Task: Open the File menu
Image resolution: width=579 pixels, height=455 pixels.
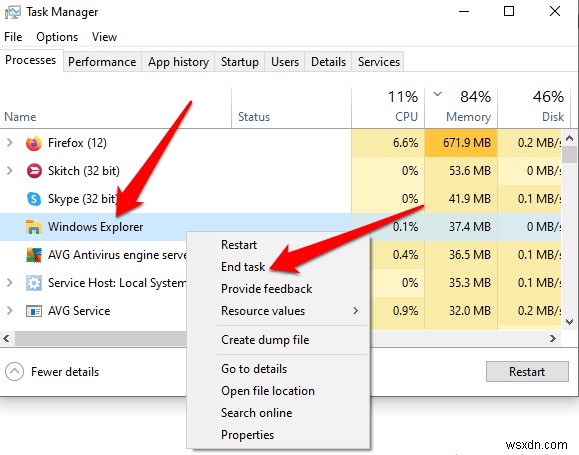Action: coord(13,37)
